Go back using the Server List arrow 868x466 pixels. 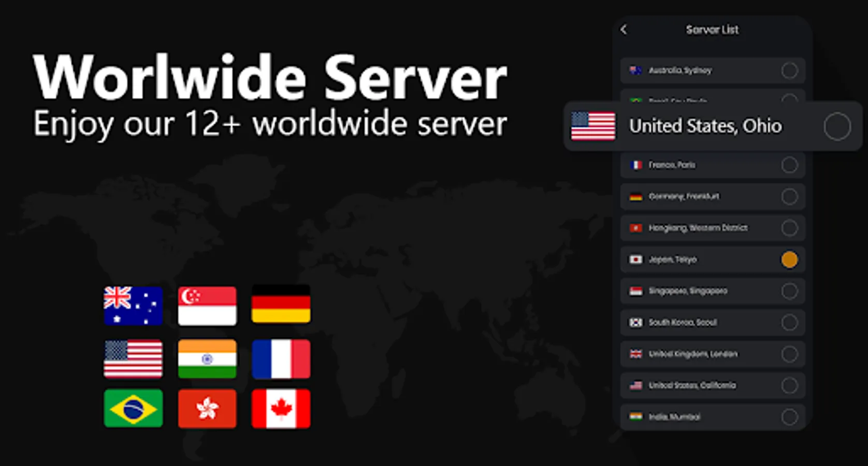click(624, 30)
